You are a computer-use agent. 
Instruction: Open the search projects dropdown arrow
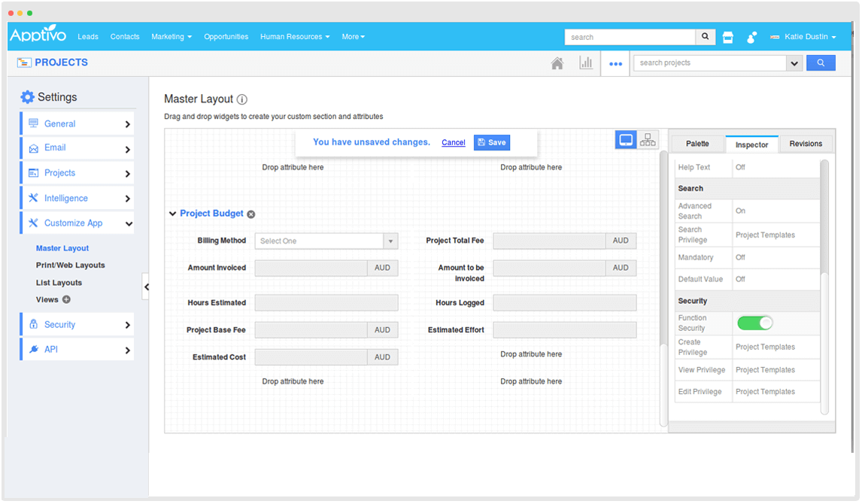[794, 63]
